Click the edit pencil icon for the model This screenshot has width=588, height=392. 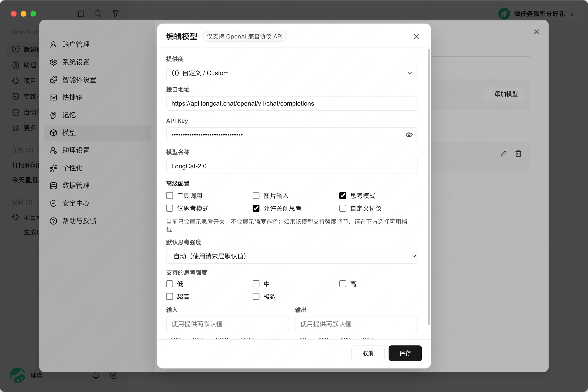tap(503, 154)
